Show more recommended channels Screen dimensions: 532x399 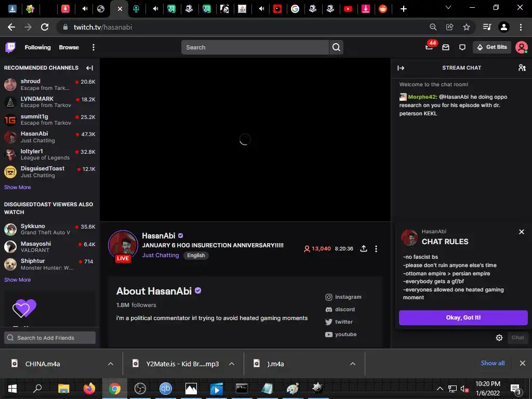[x=17, y=187]
